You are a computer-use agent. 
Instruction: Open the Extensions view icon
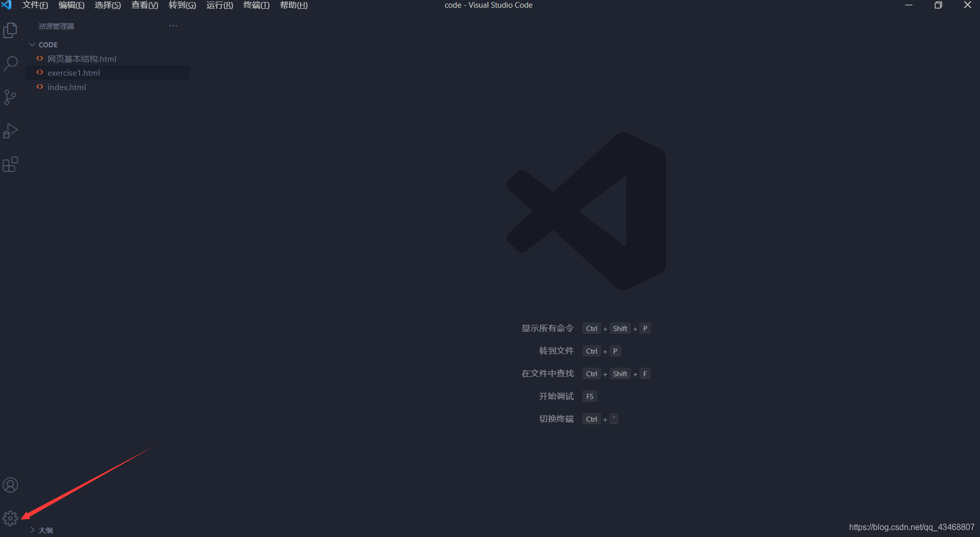coord(10,164)
